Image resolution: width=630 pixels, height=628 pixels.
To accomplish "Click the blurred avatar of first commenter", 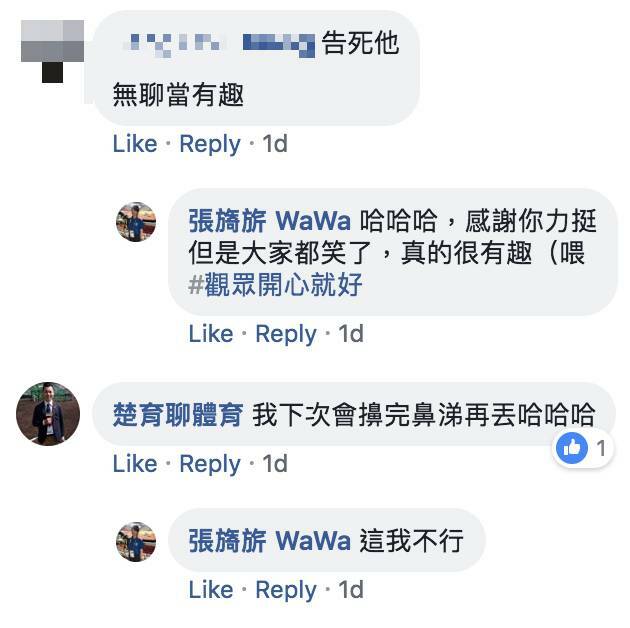I will 52,51.
